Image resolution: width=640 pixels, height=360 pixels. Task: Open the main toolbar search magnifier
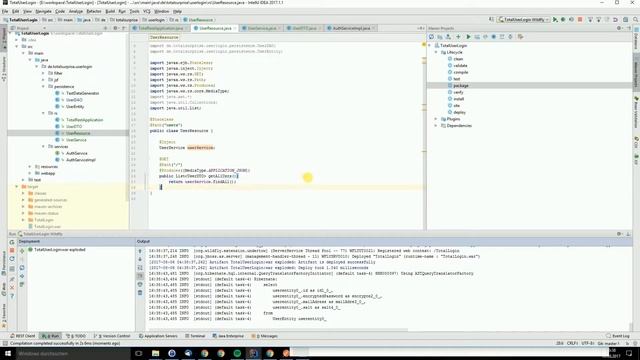tap(636, 20)
